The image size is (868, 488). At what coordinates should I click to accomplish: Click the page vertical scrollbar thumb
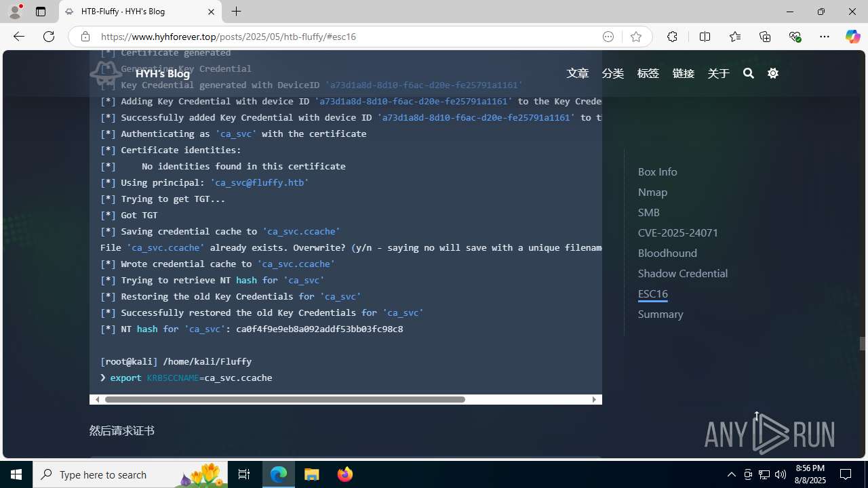click(x=863, y=344)
